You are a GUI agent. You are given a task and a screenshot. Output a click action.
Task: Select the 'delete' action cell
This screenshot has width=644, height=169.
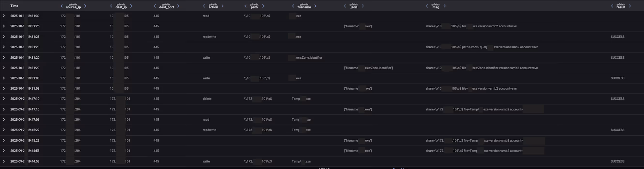click(207, 99)
